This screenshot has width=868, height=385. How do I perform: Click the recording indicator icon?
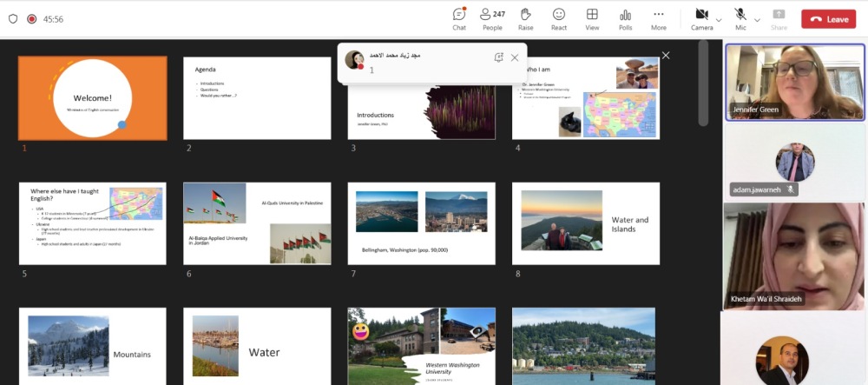[x=32, y=18]
